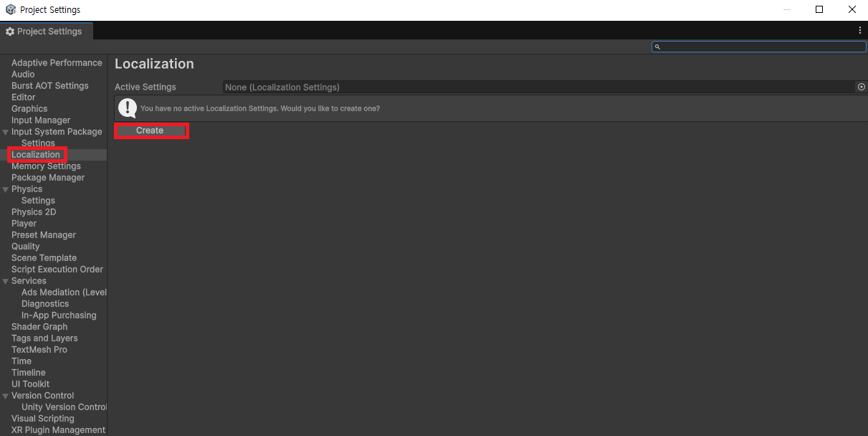Open Shader Graph settings

coord(39,327)
